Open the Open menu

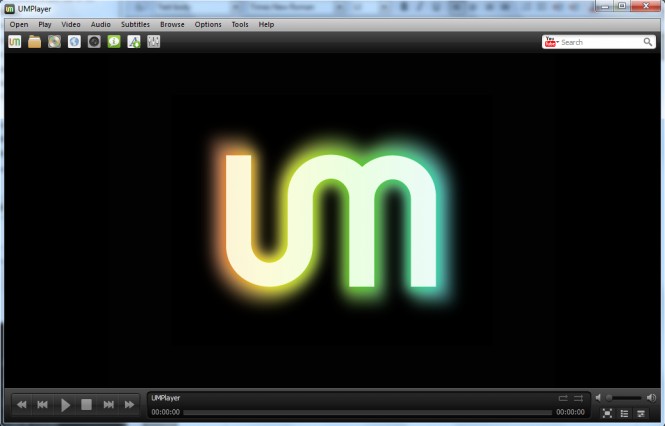pyautogui.click(x=19, y=25)
